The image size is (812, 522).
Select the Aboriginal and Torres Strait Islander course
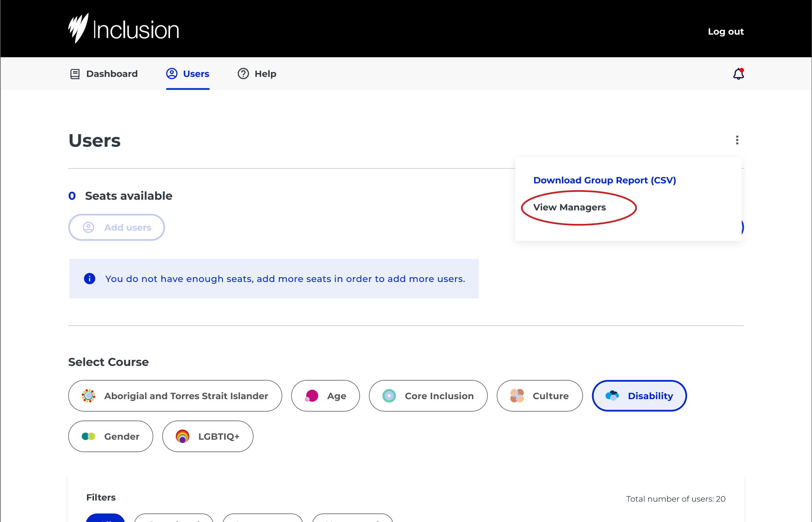pyautogui.click(x=175, y=396)
